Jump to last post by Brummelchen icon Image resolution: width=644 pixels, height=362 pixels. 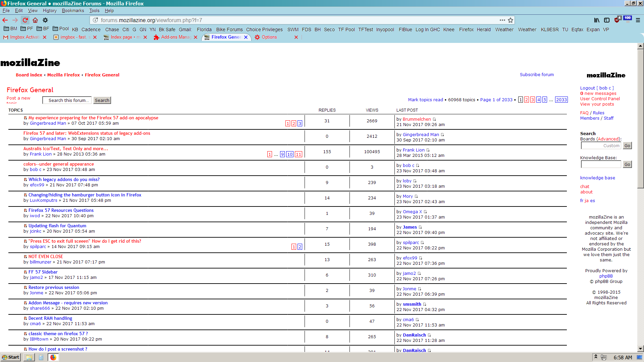coord(434,119)
